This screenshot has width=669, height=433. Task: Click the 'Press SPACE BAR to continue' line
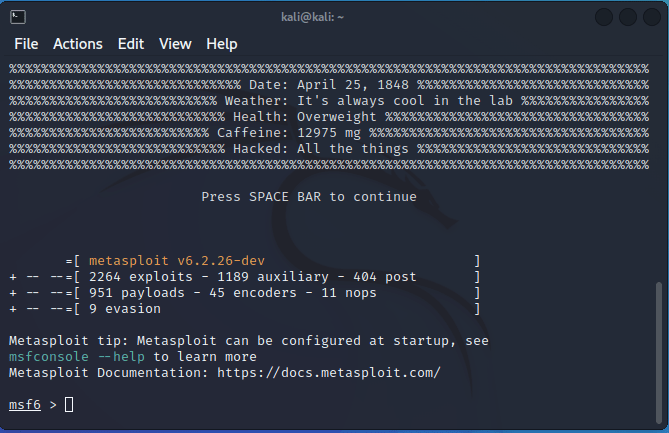309,197
